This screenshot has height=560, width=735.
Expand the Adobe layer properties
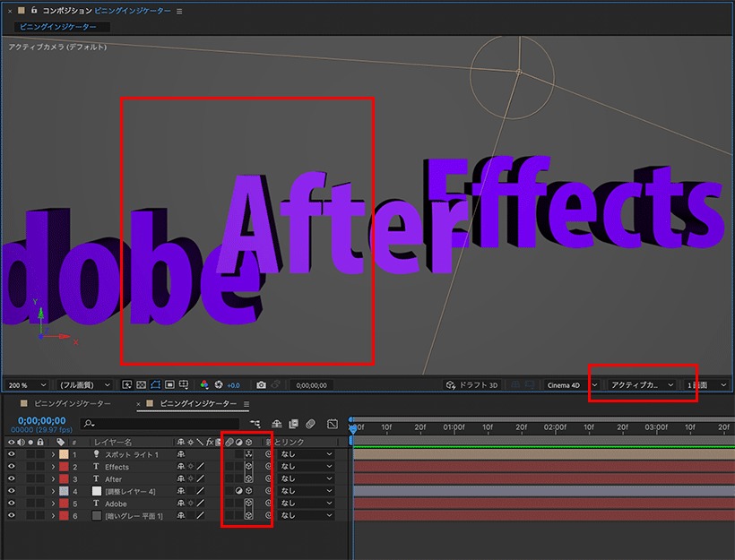[x=53, y=503]
